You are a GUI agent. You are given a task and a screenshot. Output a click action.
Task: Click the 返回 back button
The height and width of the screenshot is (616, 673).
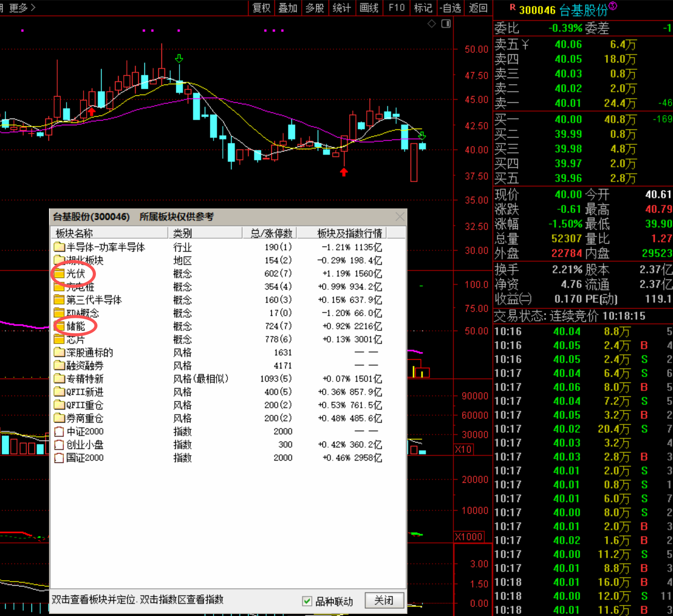pyautogui.click(x=478, y=8)
